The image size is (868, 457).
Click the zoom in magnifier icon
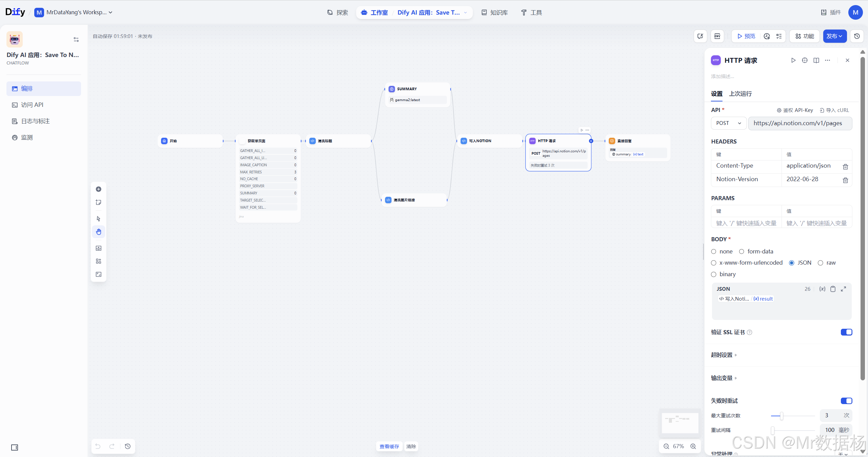693,446
